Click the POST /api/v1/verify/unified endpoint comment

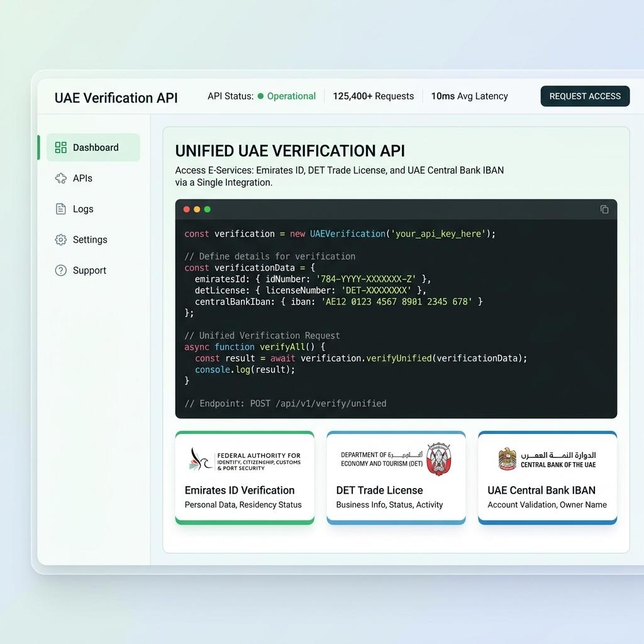(x=286, y=403)
